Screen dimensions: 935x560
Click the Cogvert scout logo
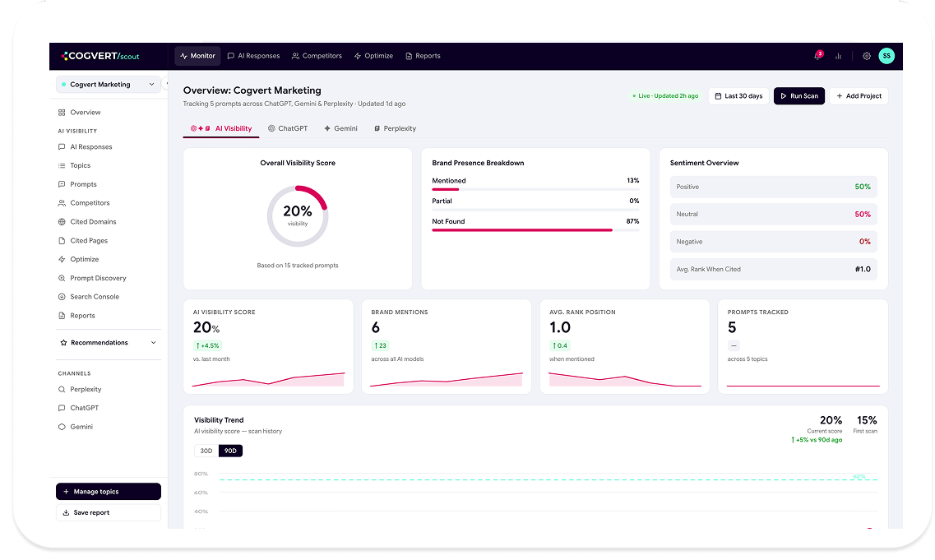click(100, 56)
